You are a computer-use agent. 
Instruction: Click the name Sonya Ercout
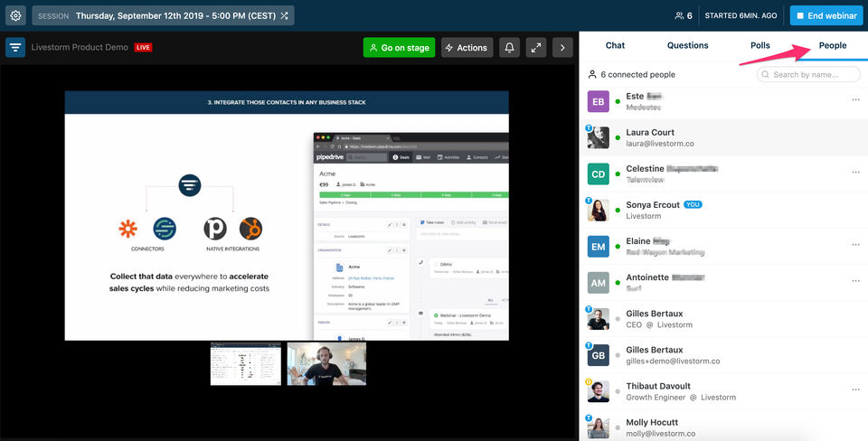pos(653,205)
